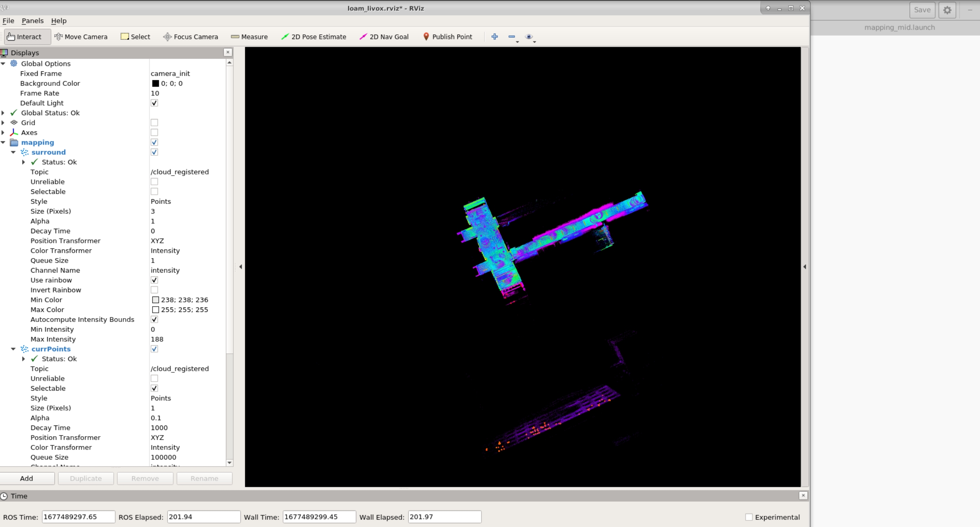
Task: Toggle the Use rainbow checkbox
Action: [154, 280]
